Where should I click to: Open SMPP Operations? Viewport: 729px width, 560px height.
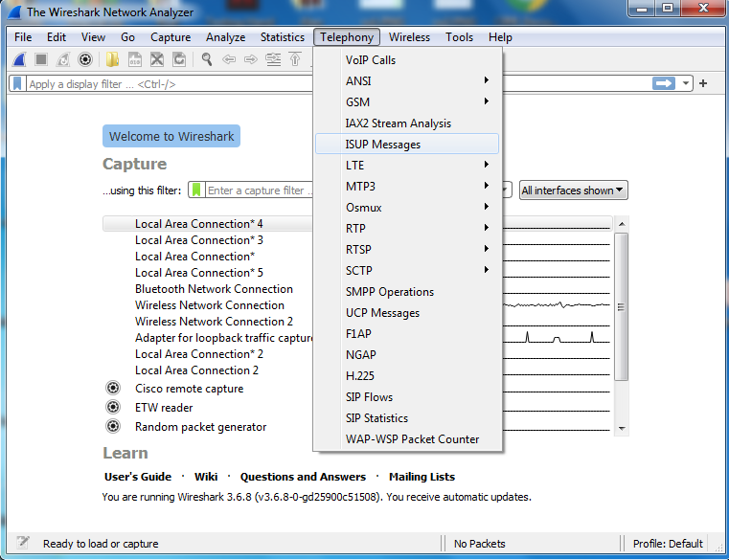[407, 291]
